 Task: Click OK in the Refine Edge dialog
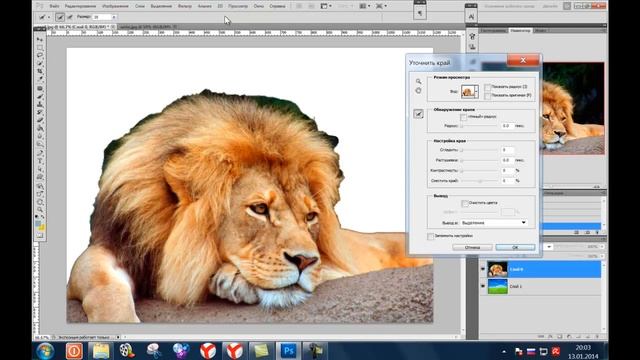[x=516, y=247]
